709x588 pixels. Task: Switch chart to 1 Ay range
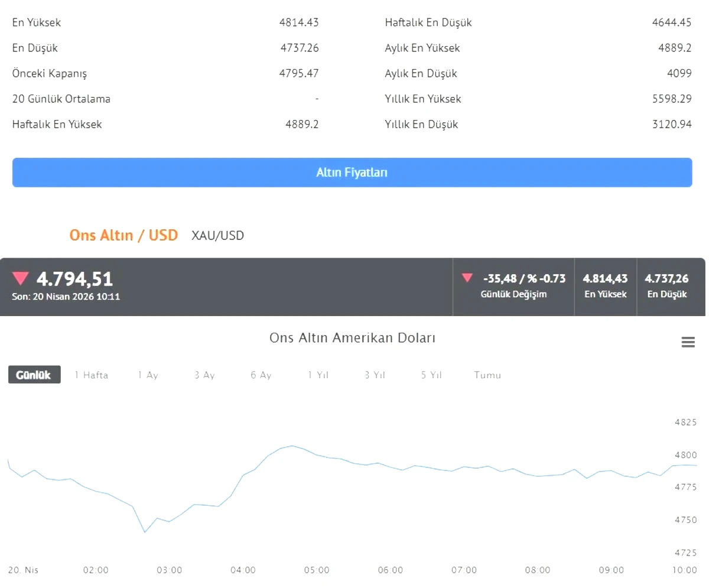(x=148, y=375)
